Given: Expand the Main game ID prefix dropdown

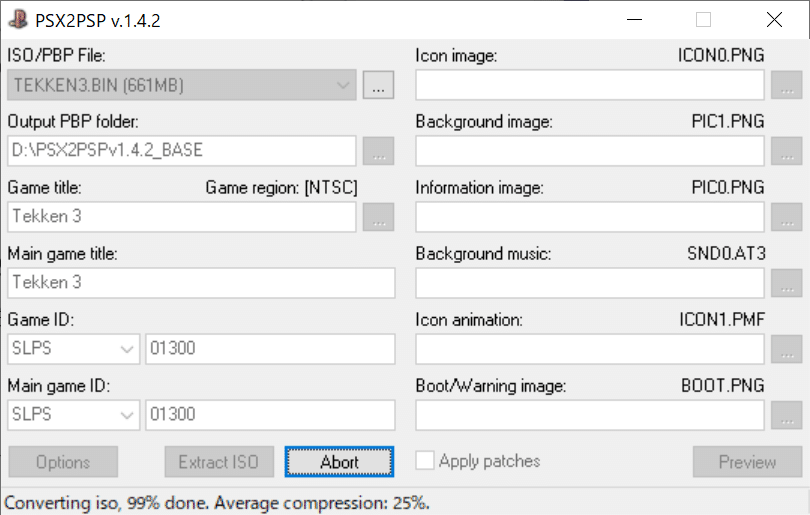Looking at the screenshot, I should click(x=127, y=415).
